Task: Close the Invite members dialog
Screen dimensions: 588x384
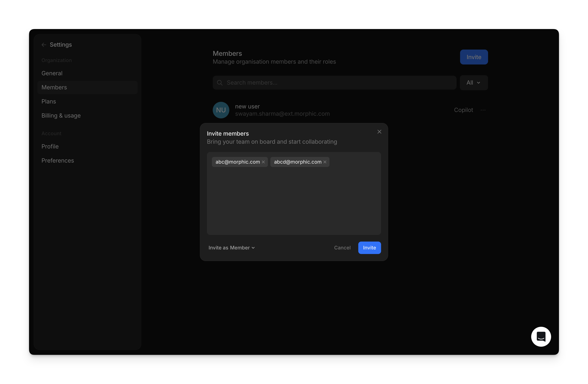Action: (379, 132)
